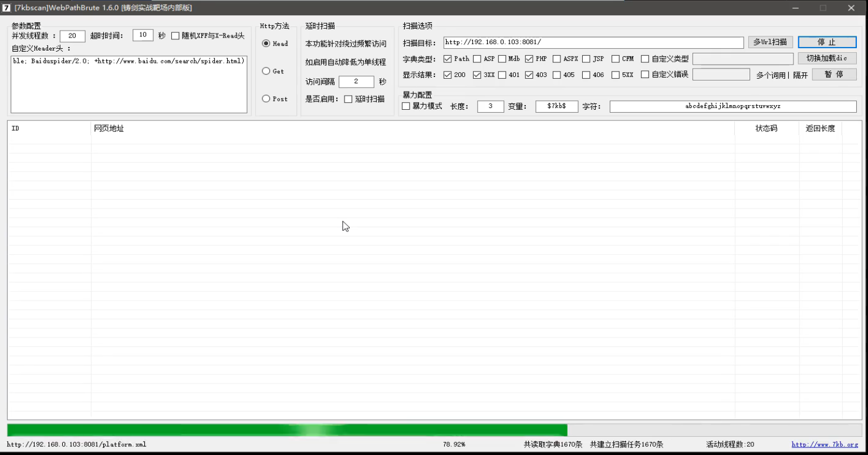
Task: Click the 状态码 column header
Action: [x=766, y=129]
